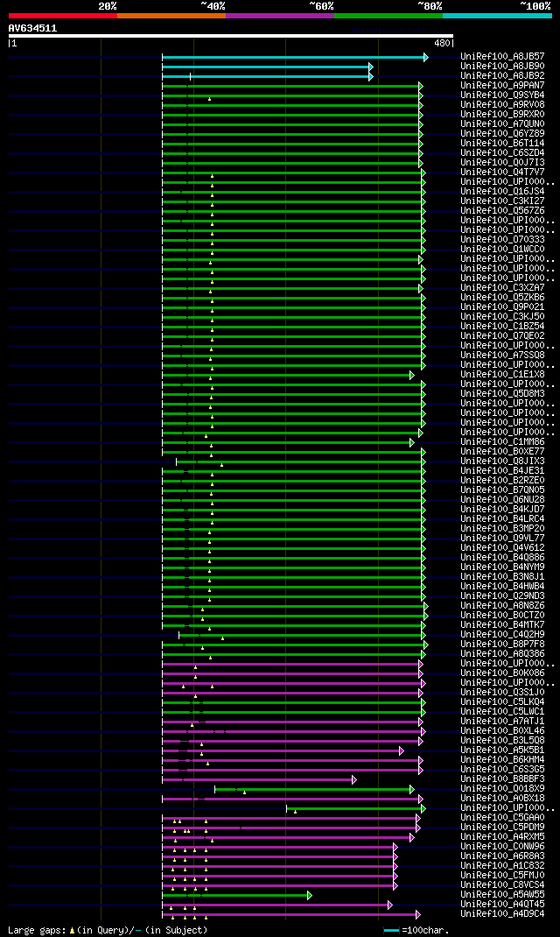Select the hit label UniRef100_Q8JIX3
This screenshot has width=560, height=937.
(502, 461)
